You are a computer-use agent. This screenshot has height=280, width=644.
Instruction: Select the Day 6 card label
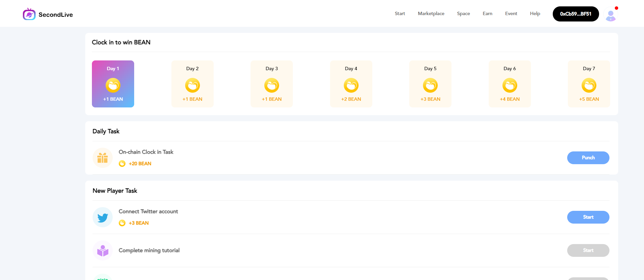pyautogui.click(x=510, y=68)
